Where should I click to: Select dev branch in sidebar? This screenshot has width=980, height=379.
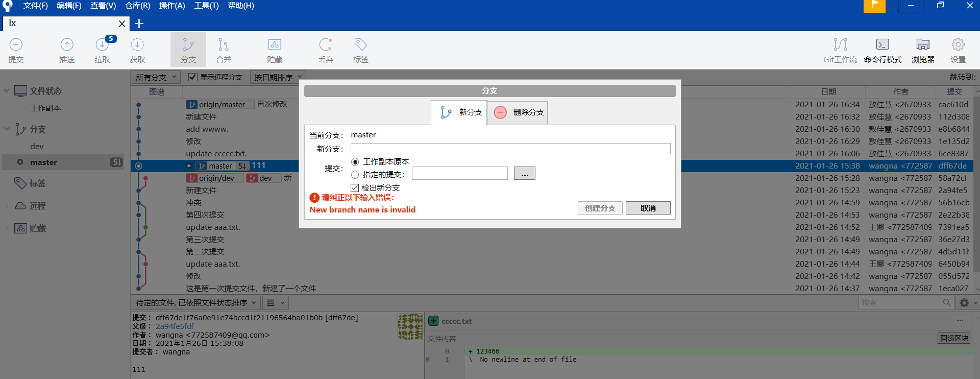(x=37, y=147)
